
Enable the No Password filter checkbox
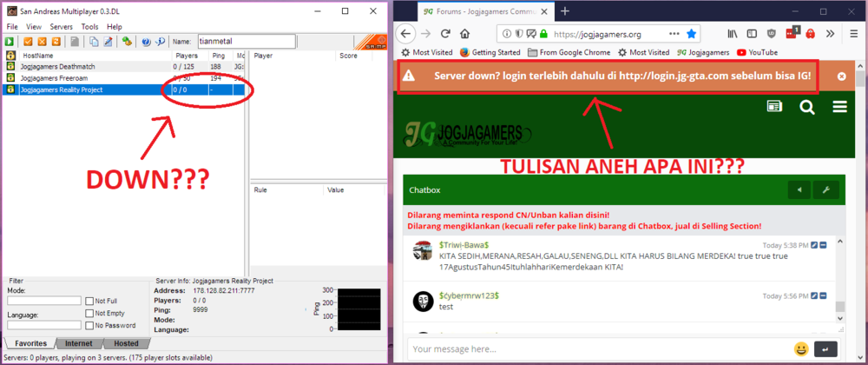click(89, 325)
